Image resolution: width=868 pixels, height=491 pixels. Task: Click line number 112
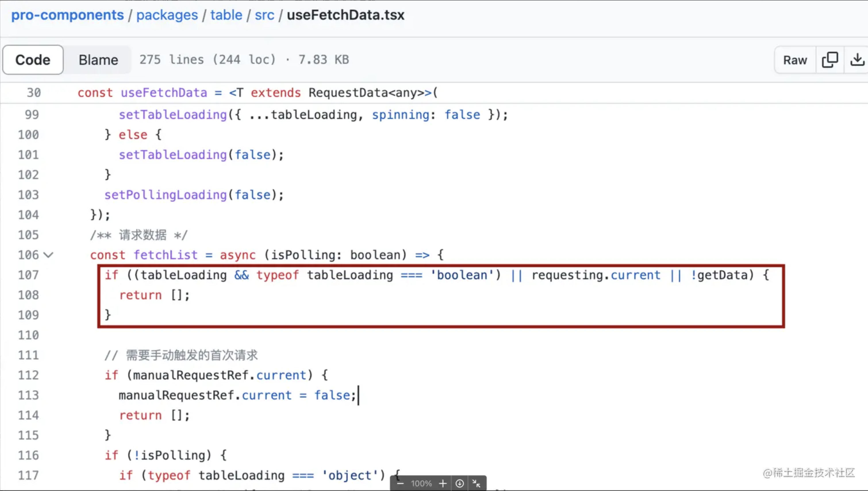coord(28,375)
